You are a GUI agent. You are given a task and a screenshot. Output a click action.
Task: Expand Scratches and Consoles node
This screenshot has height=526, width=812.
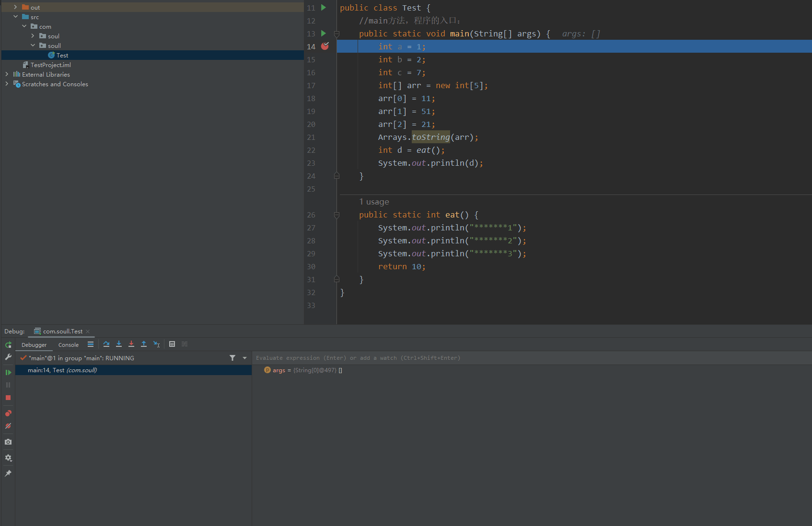pyautogui.click(x=7, y=84)
